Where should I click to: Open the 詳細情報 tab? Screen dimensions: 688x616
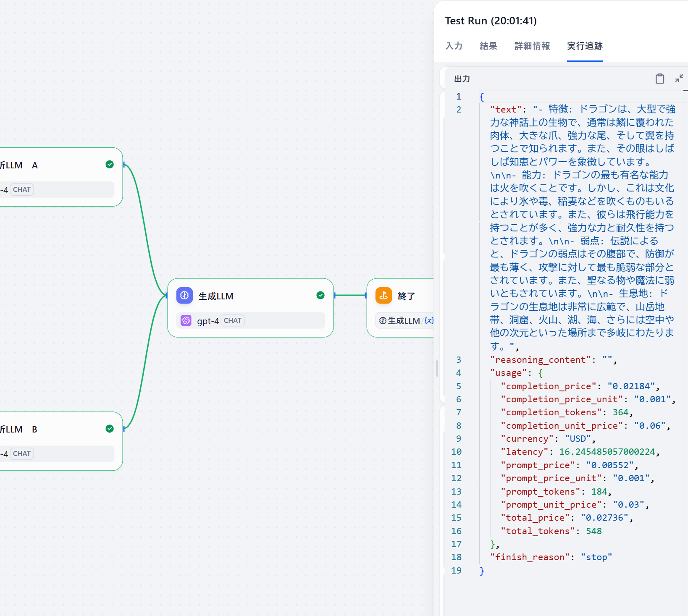532,46
